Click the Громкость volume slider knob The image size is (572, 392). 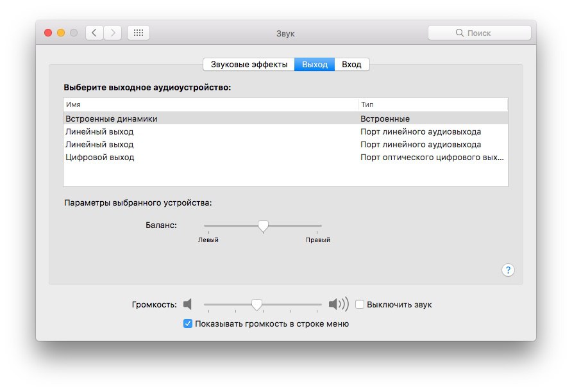257,304
